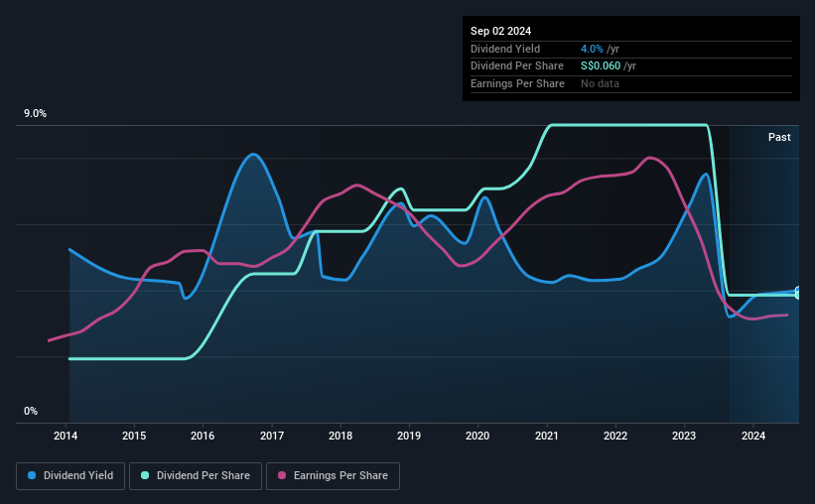Click the 2023 x-axis label
This screenshot has height=504, width=815.
[x=684, y=436]
